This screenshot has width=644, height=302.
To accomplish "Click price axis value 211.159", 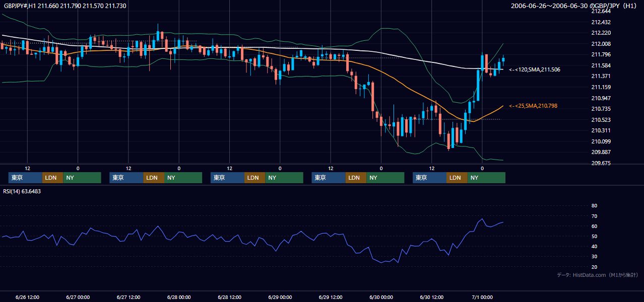I will click(x=602, y=87).
